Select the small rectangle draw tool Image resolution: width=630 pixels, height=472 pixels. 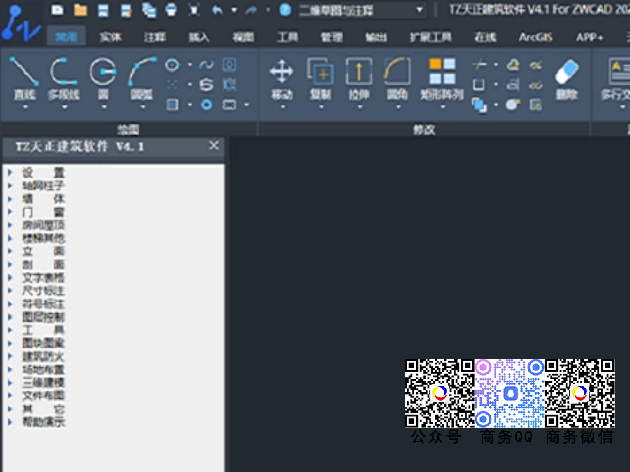click(229, 105)
